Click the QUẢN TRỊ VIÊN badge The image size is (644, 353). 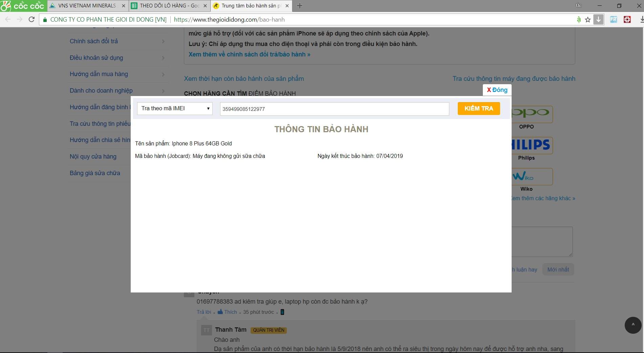point(269,330)
